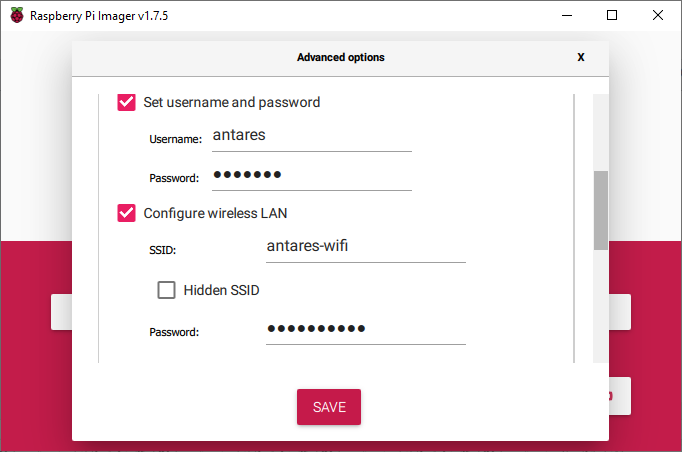Image resolution: width=682 pixels, height=452 pixels.
Task: Click the SSID: label
Action: (x=162, y=249)
